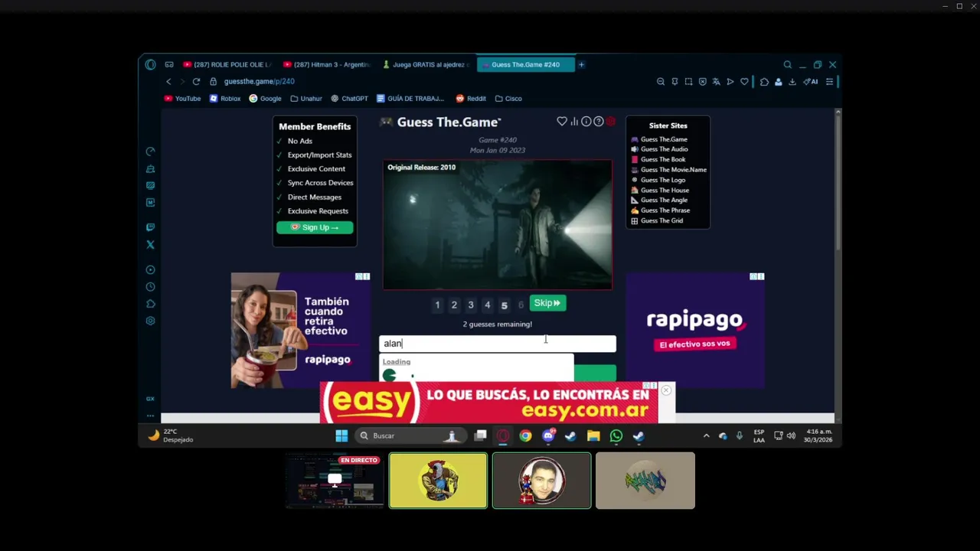The image size is (980, 551).
Task: Open browser downloads icon
Action: [792, 82]
